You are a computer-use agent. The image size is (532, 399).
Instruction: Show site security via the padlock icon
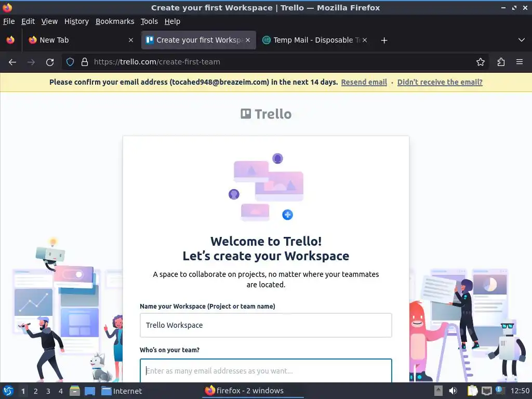[x=85, y=62]
